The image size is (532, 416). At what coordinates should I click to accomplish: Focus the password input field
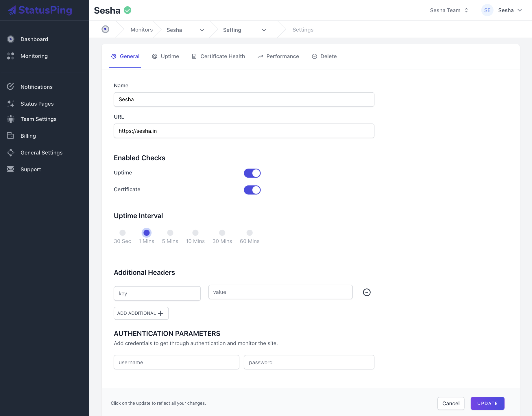coord(309,362)
